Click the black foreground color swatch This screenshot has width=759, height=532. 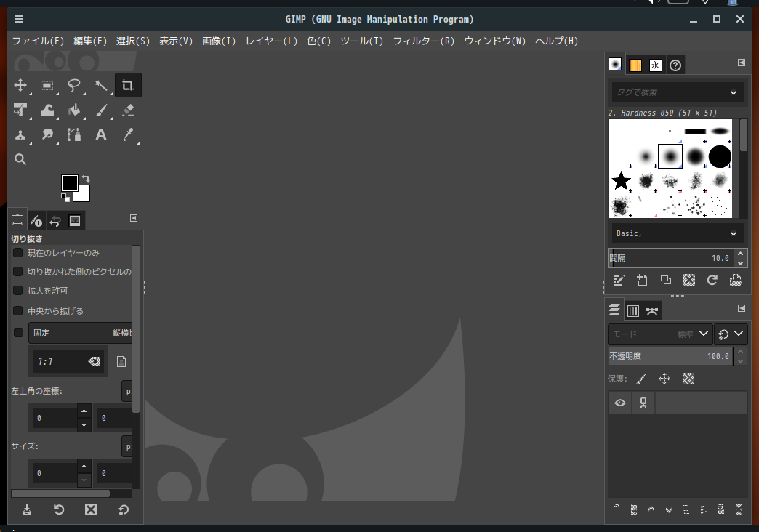click(x=70, y=181)
